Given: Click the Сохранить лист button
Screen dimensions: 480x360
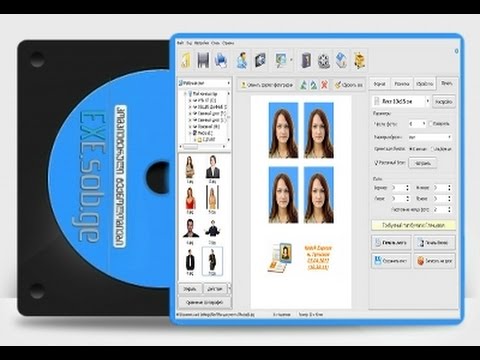Looking at the screenshot, I should [391, 261].
